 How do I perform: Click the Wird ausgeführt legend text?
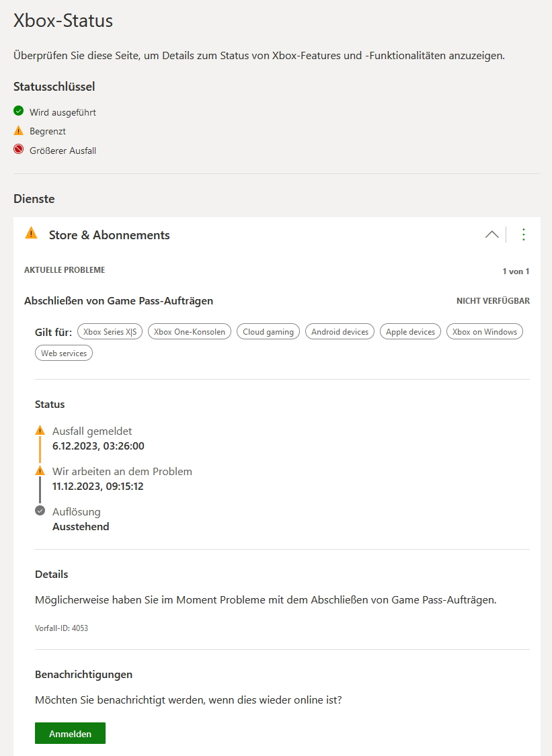pos(63,112)
